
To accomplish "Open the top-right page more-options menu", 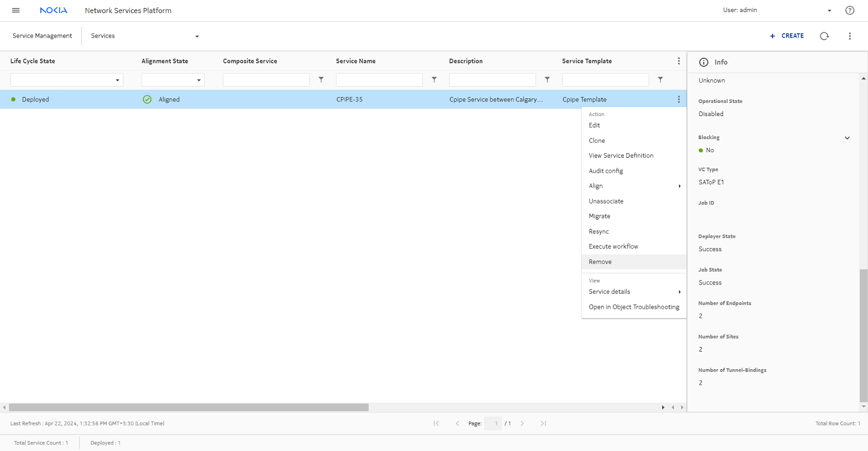I will (x=849, y=36).
